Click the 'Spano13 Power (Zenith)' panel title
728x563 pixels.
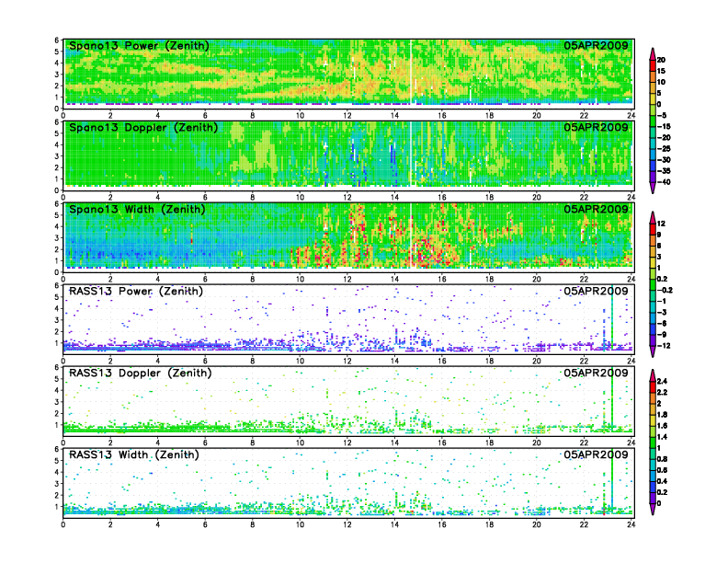tap(139, 45)
